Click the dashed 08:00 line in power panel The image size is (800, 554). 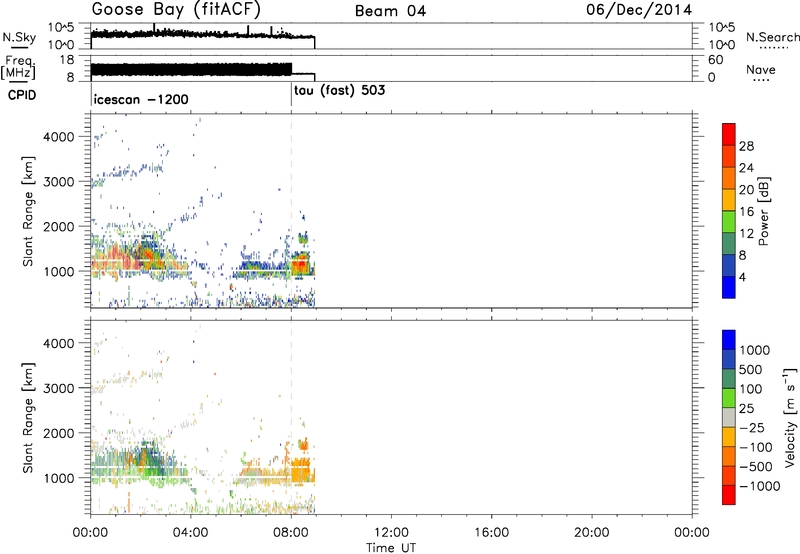(291, 211)
